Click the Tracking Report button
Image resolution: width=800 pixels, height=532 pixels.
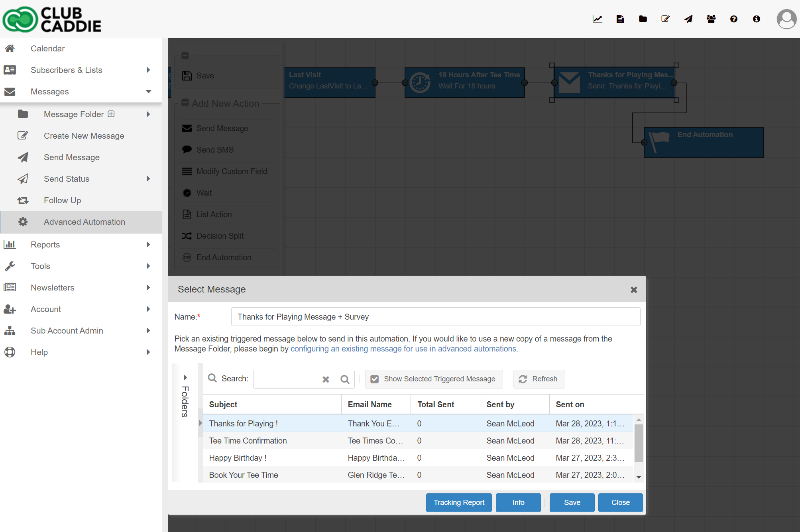[458, 503]
